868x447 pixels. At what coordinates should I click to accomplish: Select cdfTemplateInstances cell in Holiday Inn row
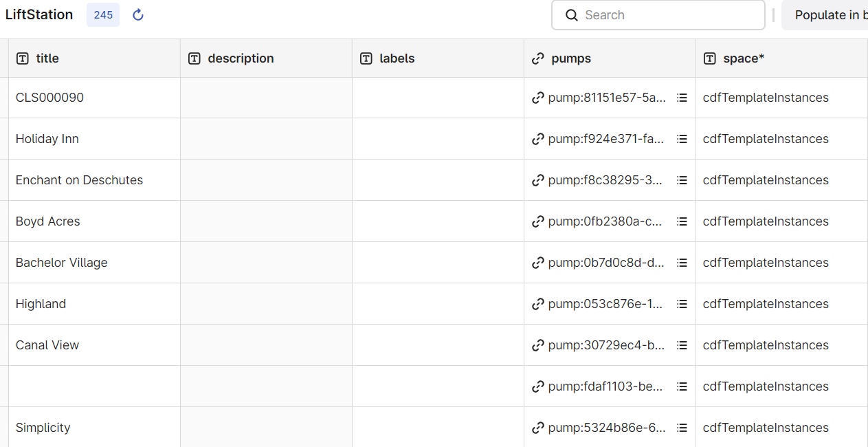[x=781, y=139]
